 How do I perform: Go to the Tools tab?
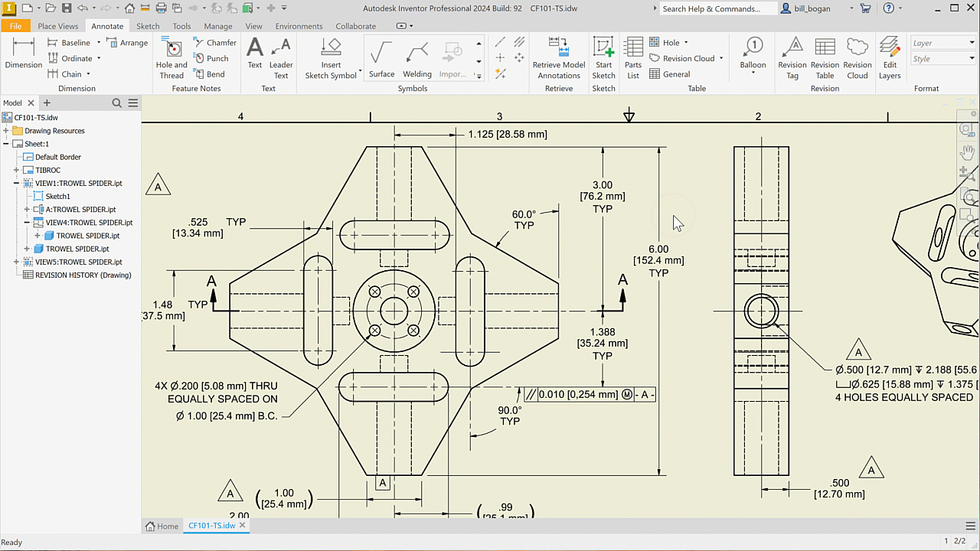coord(181,26)
